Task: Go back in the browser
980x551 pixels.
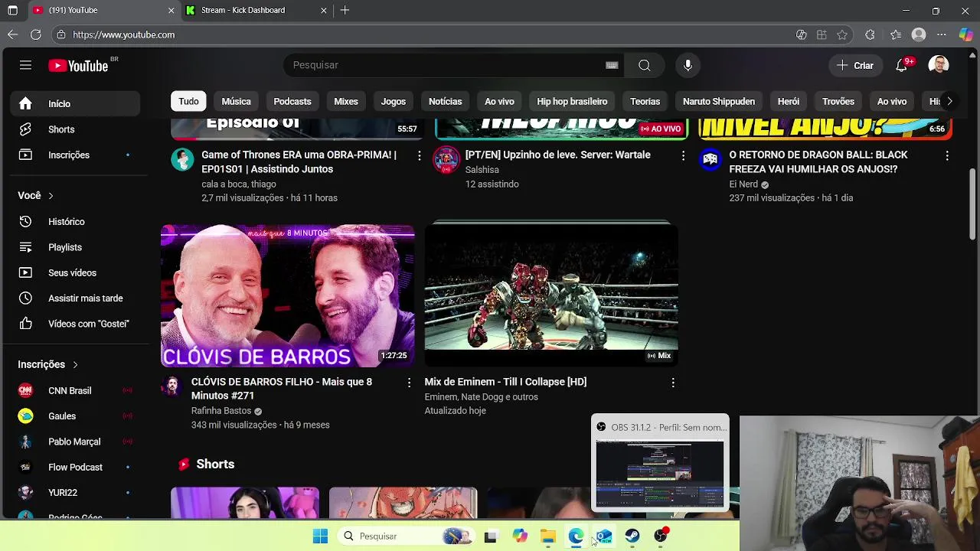Action: tap(12, 34)
